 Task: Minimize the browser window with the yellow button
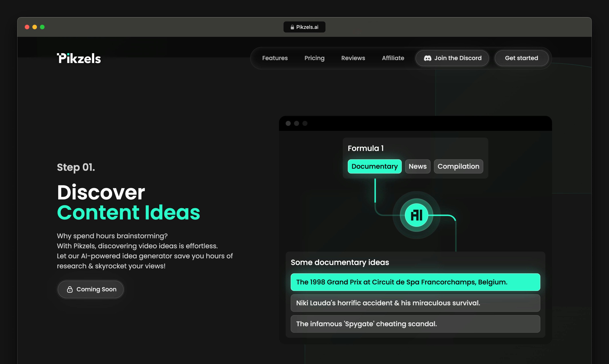click(x=35, y=27)
